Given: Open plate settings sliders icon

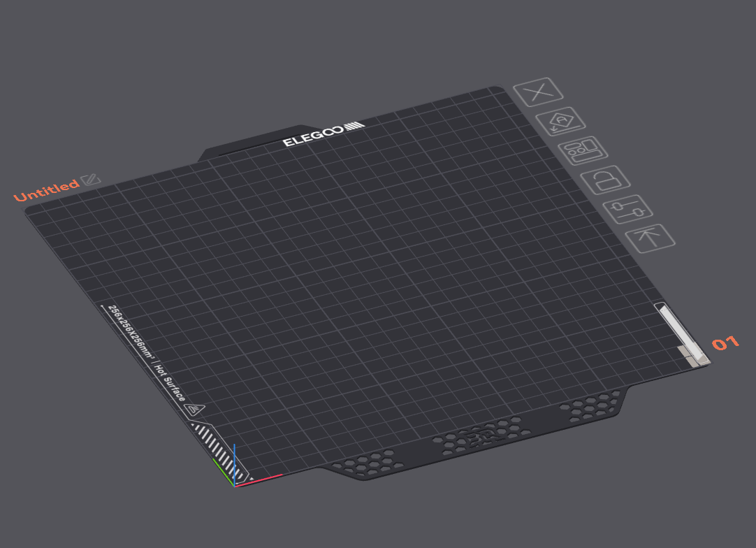Looking at the screenshot, I should [x=627, y=210].
